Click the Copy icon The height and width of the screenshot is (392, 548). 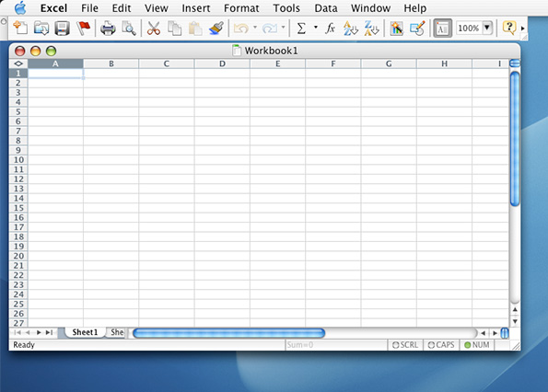click(x=174, y=29)
